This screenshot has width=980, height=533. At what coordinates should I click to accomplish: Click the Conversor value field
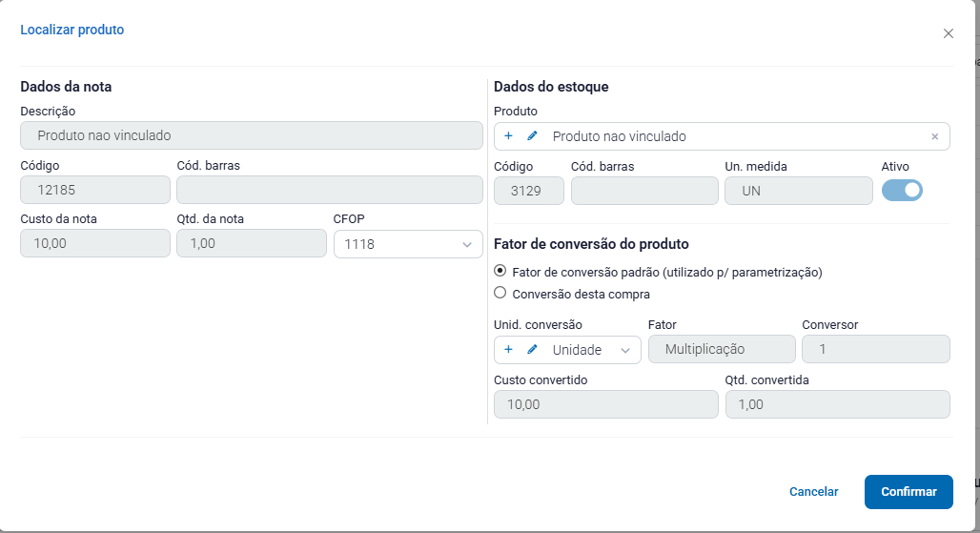click(875, 350)
